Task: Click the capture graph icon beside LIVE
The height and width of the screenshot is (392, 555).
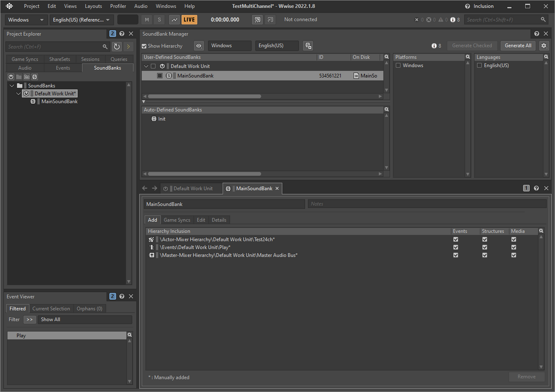Action: pos(174,20)
